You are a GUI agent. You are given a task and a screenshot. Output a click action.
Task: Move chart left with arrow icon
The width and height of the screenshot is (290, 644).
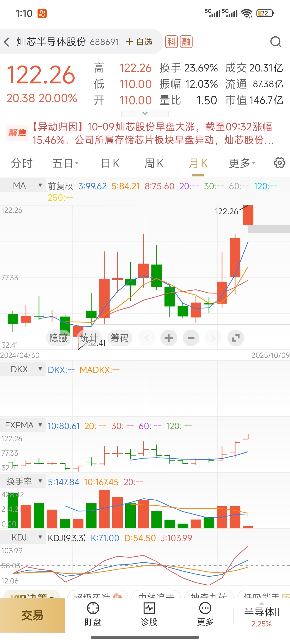click(146, 338)
